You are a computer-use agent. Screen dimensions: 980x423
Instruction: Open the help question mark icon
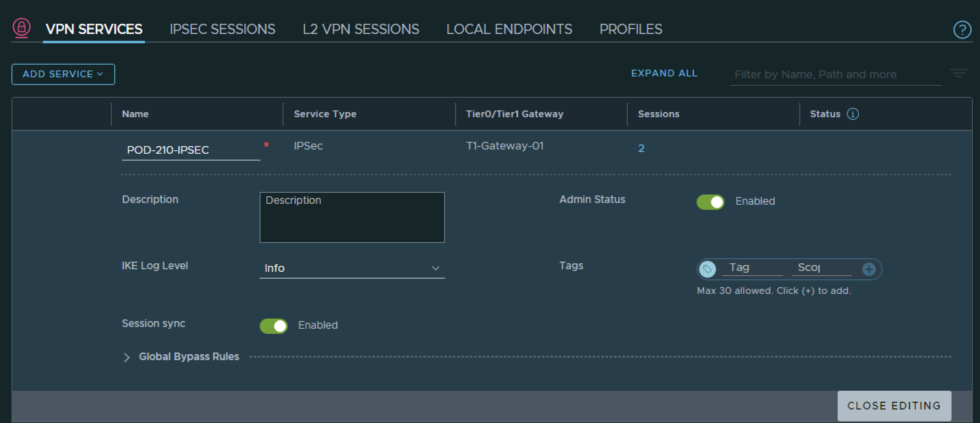pos(962,30)
